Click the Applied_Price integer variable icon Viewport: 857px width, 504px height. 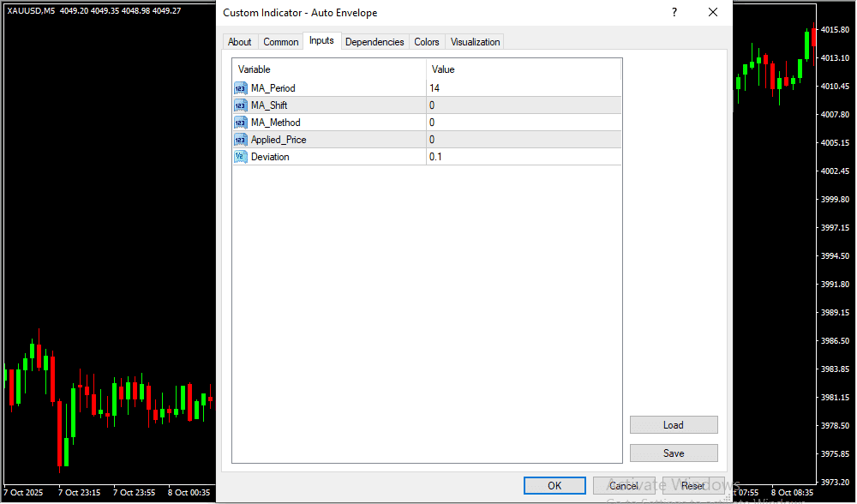pyautogui.click(x=240, y=140)
